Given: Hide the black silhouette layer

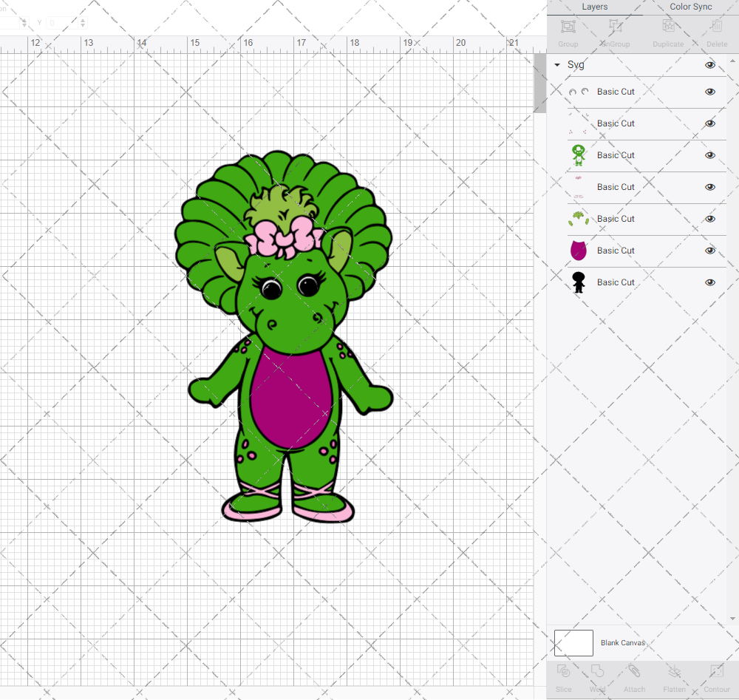Looking at the screenshot, I should click(710, 282).
